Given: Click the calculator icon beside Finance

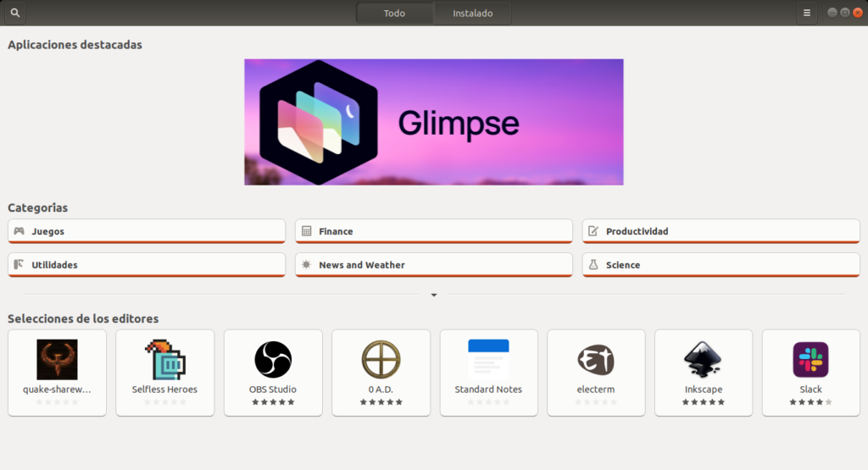Looking at the screenshot, I should pyautogui.click(x=306, y=231).
